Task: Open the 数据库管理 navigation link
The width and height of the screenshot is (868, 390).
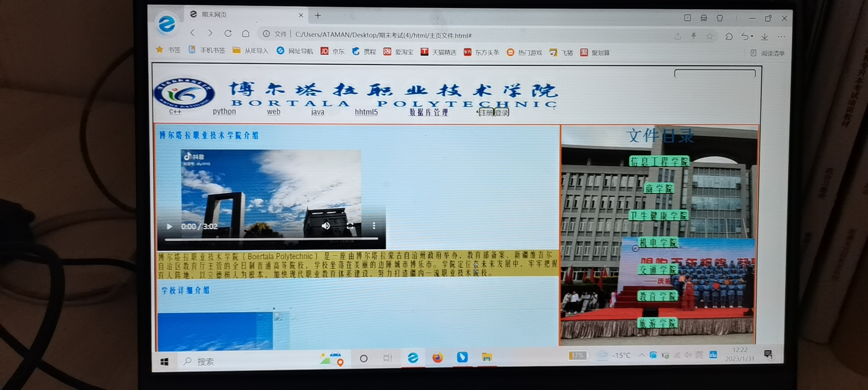Action: [x=429, y=113]
